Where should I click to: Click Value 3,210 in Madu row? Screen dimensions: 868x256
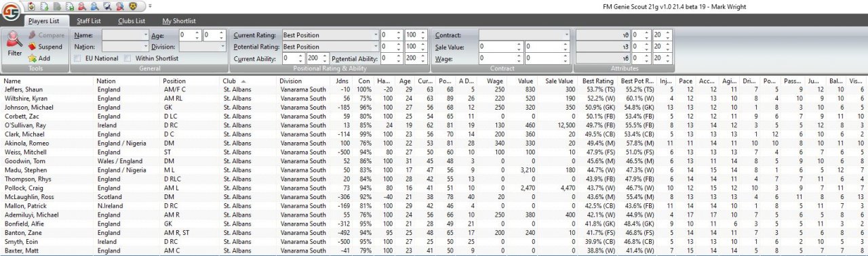pyautogui.click(x=527, y=170)
